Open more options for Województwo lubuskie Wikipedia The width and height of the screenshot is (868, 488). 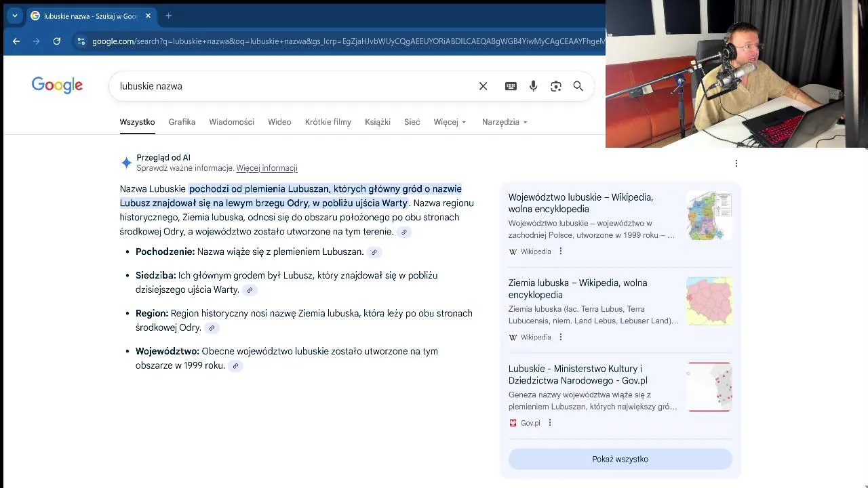(x=560, y=251)
